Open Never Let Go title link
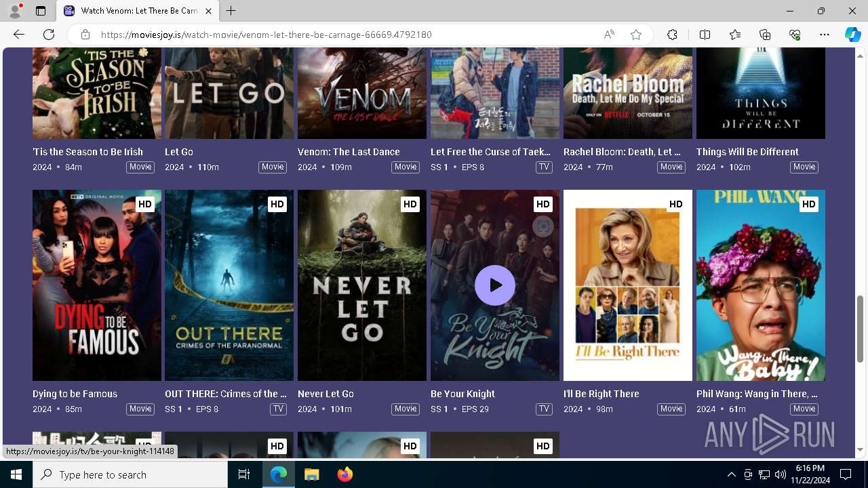868x488 pixels. (325, 394)
